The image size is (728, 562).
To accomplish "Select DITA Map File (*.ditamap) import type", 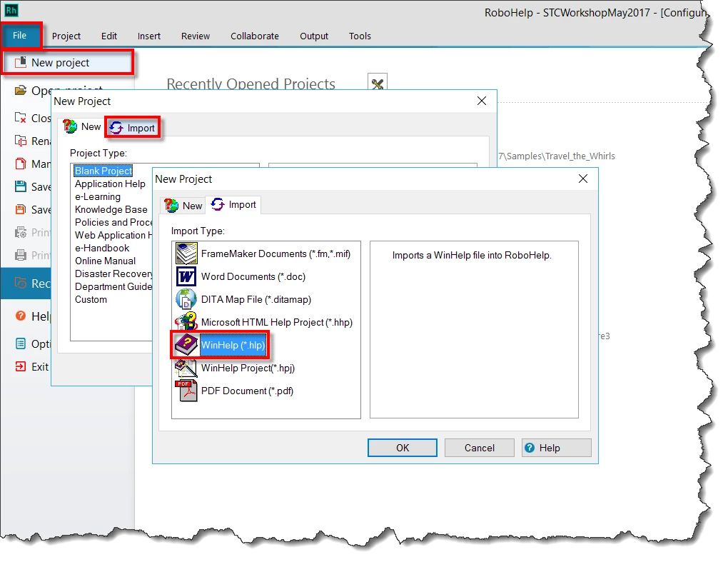I will [x=256, y=299].
